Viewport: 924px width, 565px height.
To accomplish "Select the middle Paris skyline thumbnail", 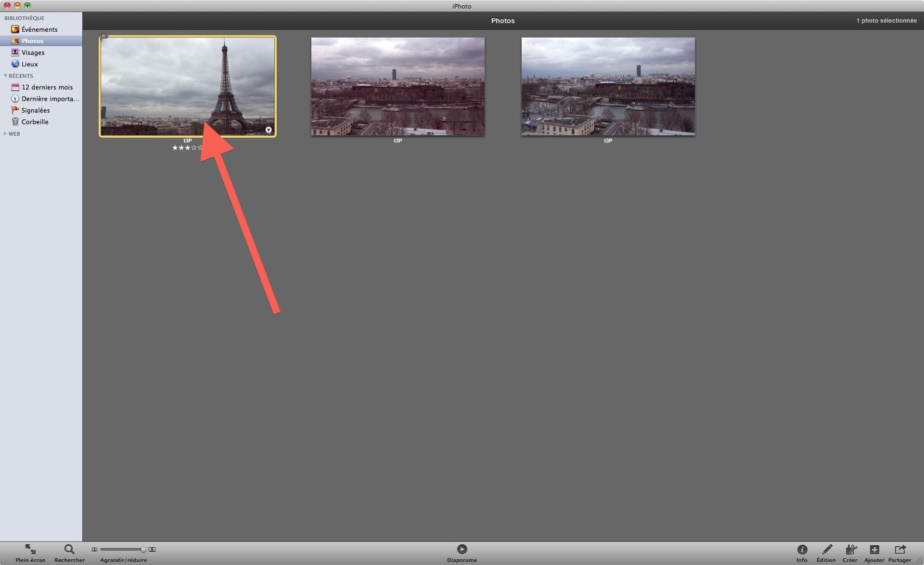I will (398, 87).
